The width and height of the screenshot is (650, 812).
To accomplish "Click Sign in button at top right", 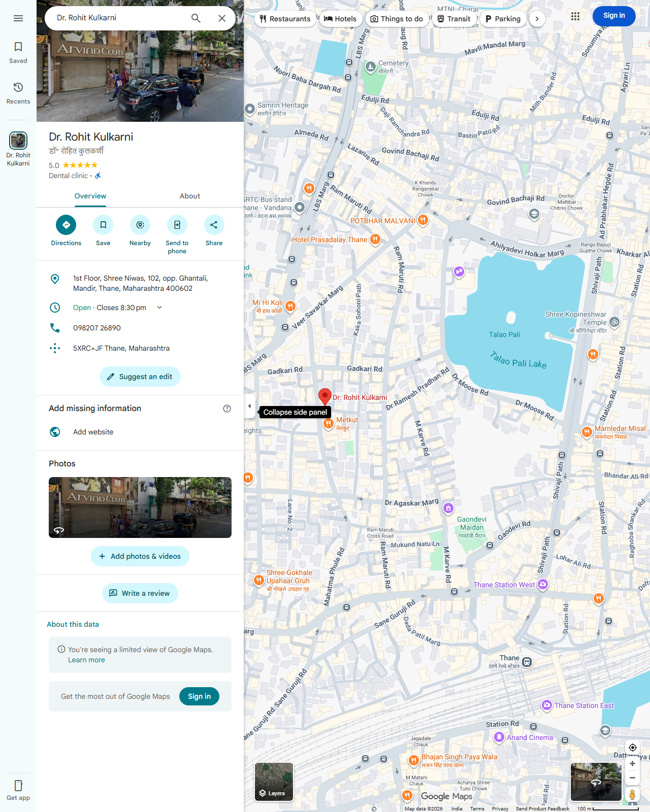I will coord(614,16).
